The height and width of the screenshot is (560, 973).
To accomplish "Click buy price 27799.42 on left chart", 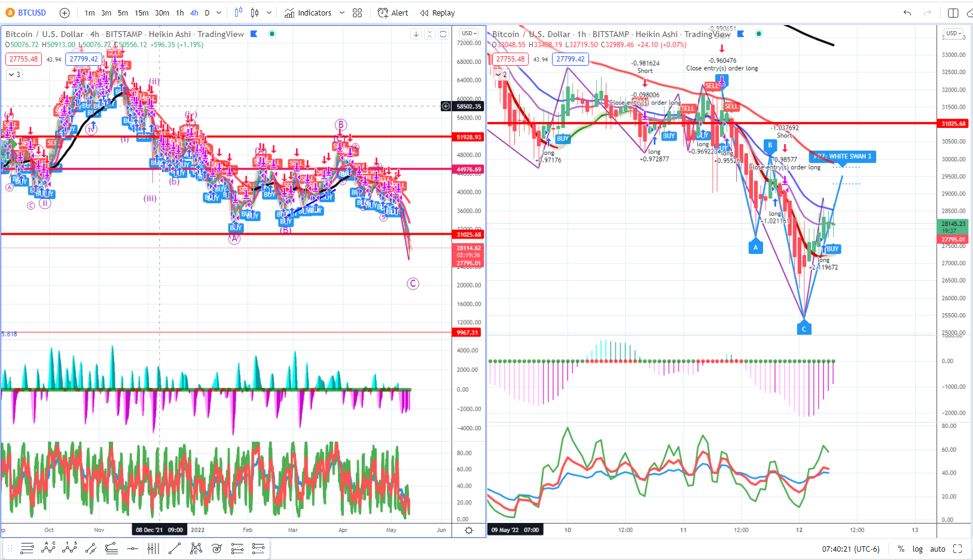I will point(84,59).
